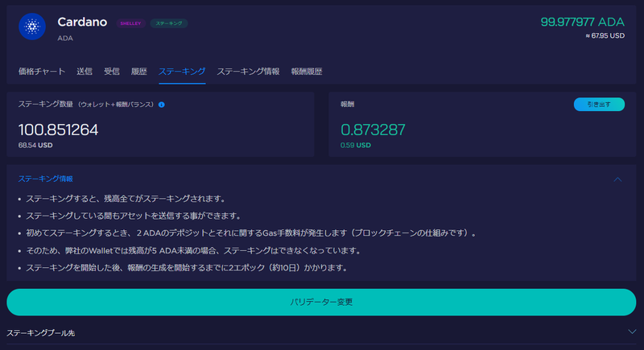644x350 pixels.
Task: Click the bullet about 2 ADAのデポジット
Action: pyautogui.click(x=251, y=233)
